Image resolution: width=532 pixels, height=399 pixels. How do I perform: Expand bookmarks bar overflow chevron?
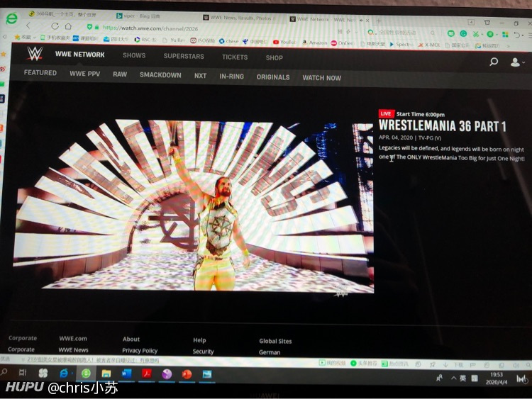pos(509,46)
